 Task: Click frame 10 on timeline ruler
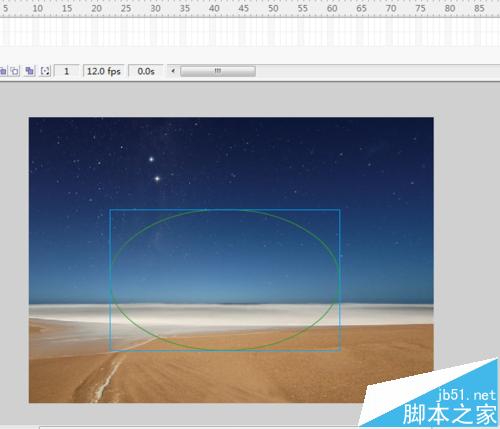point(38,8)
